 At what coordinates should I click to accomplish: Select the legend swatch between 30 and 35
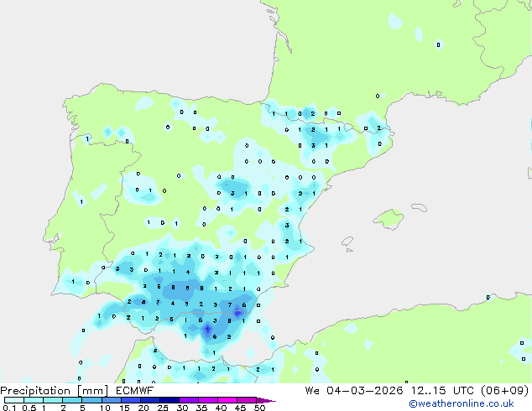click(x=188, y=400)
